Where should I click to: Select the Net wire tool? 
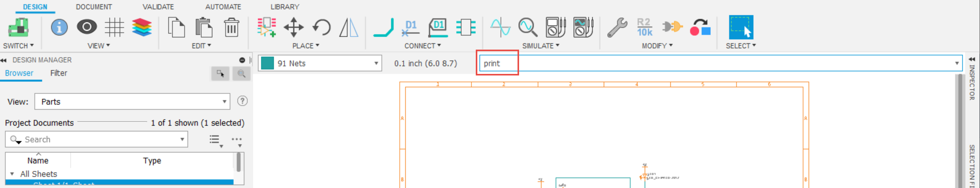pyautogui.click(x=384, y=27)
